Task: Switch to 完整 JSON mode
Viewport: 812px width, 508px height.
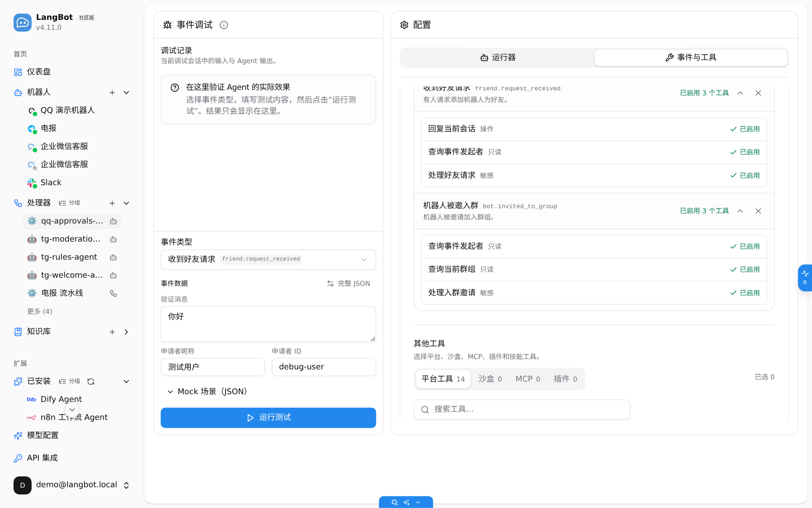Action: (x=348, y=284)
